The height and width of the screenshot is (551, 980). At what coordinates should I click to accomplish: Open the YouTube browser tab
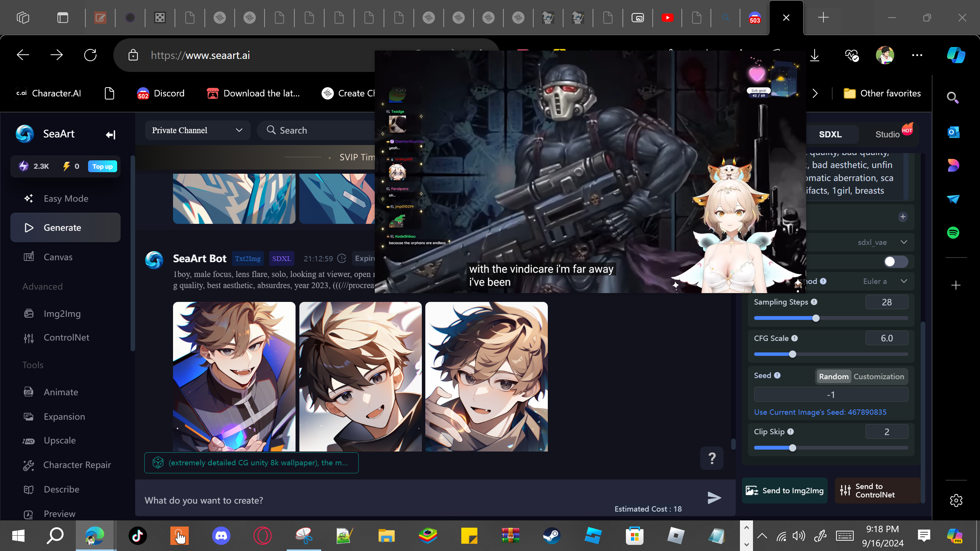tap(668, 18)
